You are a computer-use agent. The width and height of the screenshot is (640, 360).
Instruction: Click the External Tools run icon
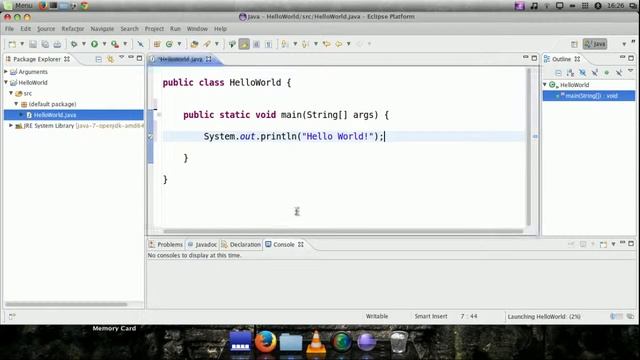coord(115,44)
